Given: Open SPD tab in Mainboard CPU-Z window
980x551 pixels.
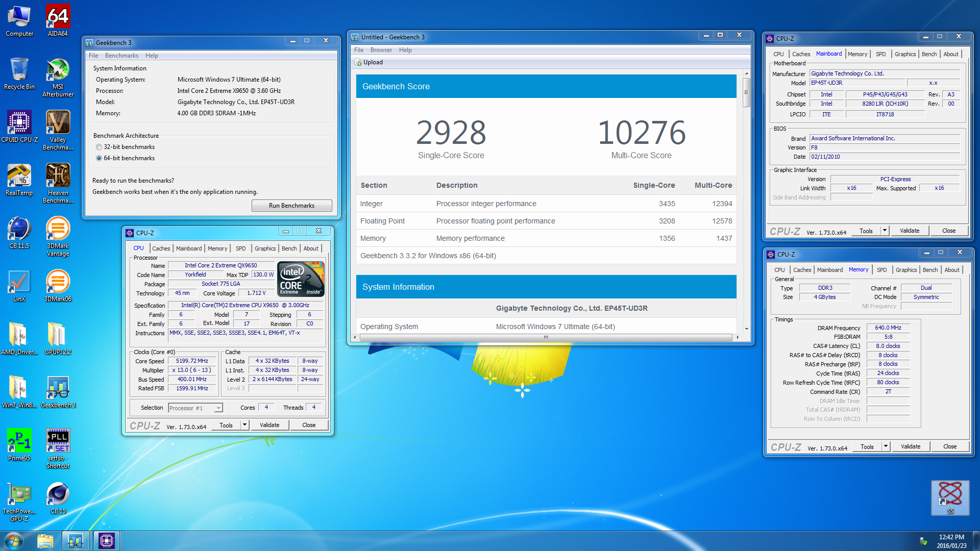Looking at the screenshot, I should 880,54.
